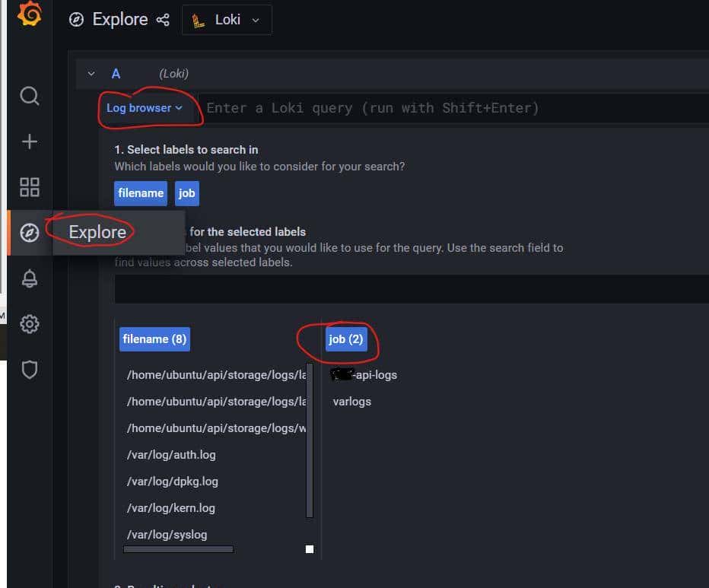
Task: Select the Explore compass icon
Action: (x=29, y=233)
